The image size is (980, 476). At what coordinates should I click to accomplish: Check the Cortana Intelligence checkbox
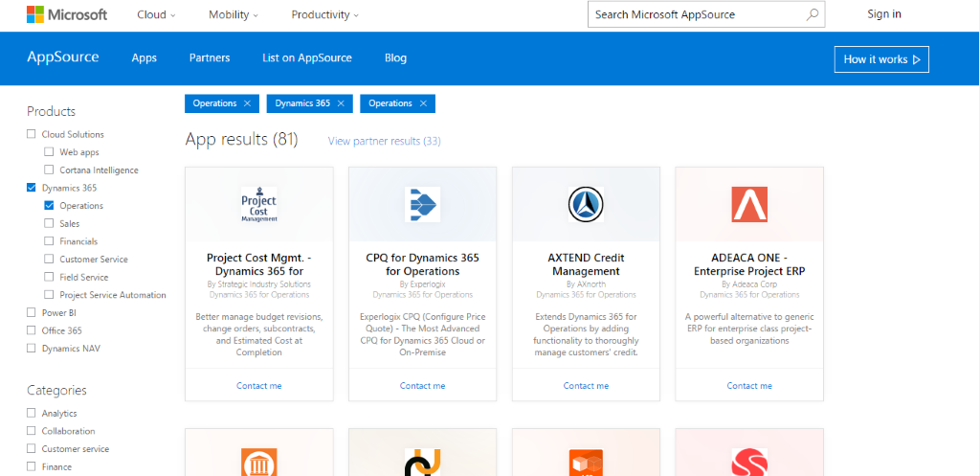pyautogui.click(x=49, y=170)
